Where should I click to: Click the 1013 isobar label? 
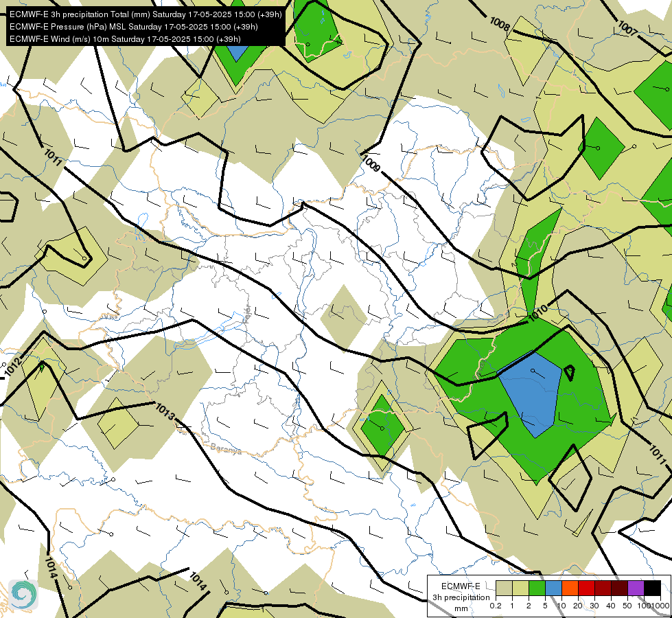165,411
